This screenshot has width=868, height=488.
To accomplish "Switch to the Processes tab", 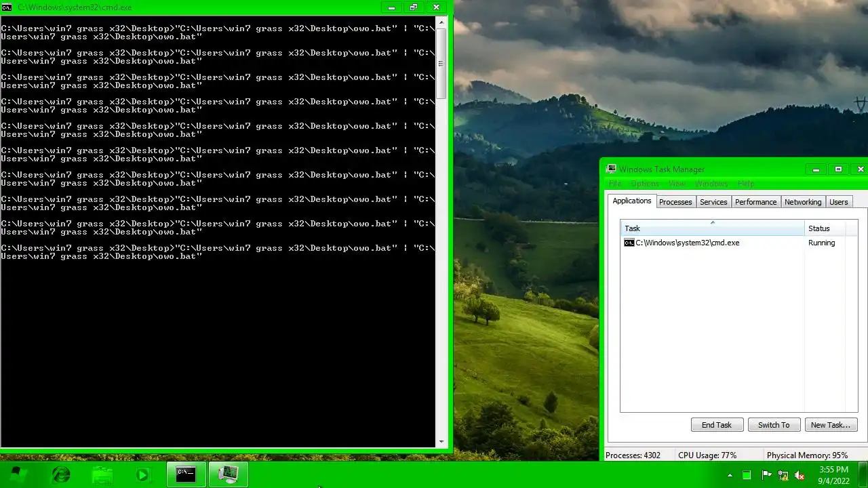I will (x=675, y=202).
